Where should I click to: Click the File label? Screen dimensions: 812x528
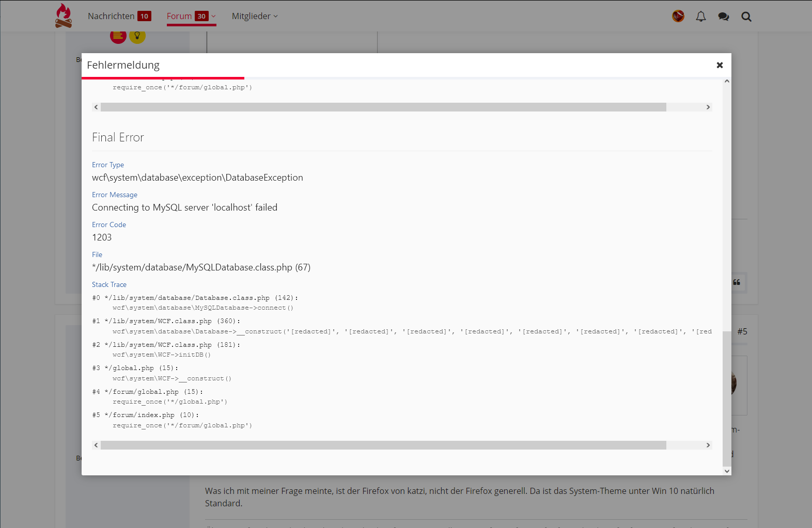coord(97,254)
